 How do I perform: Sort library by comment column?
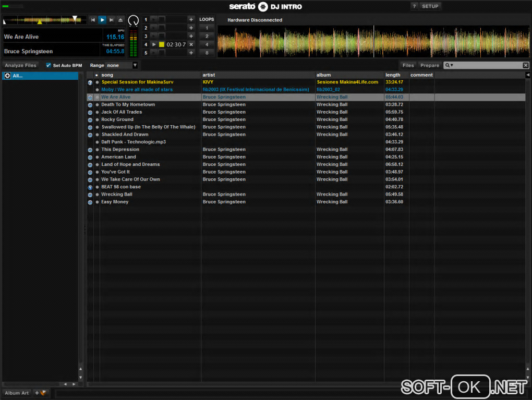[422, 75]
